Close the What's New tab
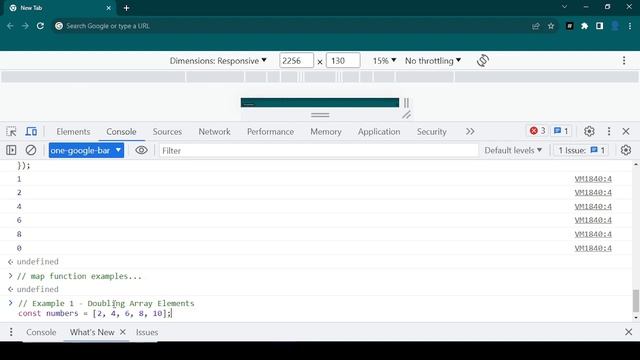640x360 pixels. [x=122, y=332]
